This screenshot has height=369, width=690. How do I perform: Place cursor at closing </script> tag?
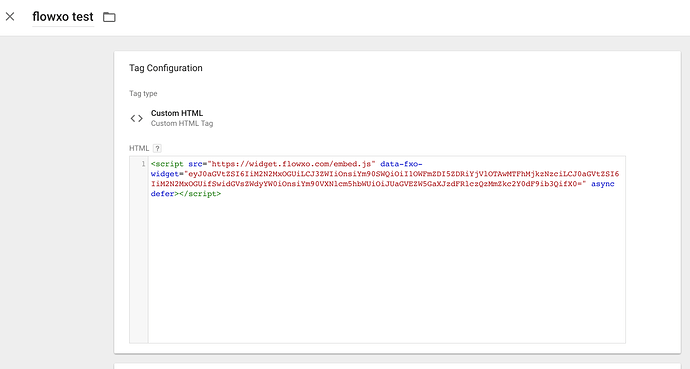coord(200,194)
